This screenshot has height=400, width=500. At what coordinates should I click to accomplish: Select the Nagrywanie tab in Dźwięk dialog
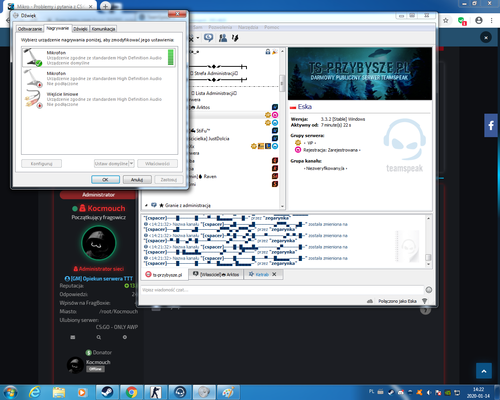[x=58, y=28]
